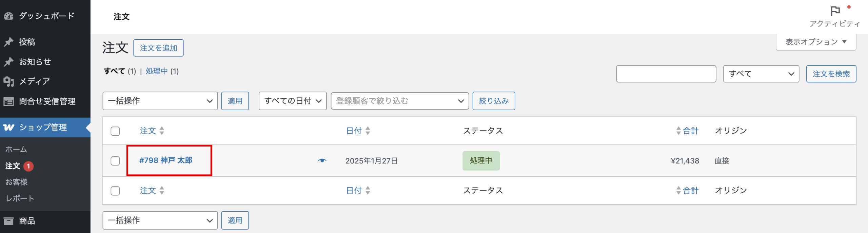Open the アクティビティ flag icon

point(835,12)
